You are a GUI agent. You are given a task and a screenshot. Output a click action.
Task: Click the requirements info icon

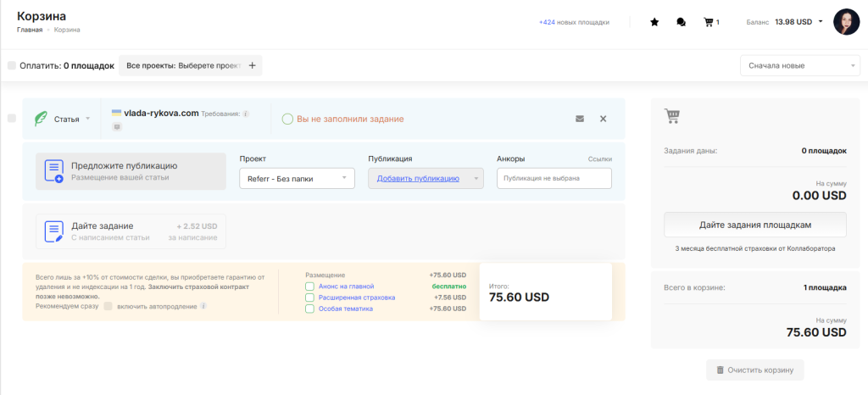[x=246, y=114]
